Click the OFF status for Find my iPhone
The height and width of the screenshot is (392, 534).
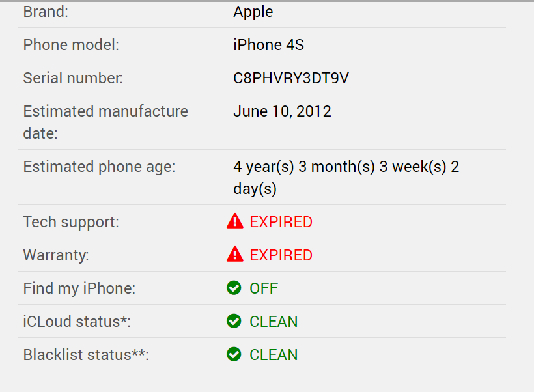(264, 288)
